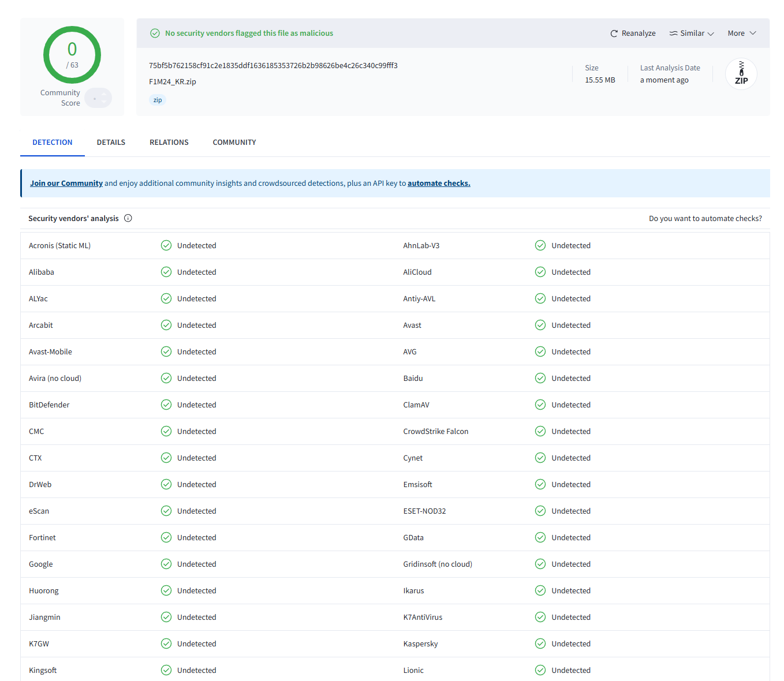The width and height of the screenshot is (784, 681).
Task: Click the check icon in AVG row
Action: click(540, 351)
